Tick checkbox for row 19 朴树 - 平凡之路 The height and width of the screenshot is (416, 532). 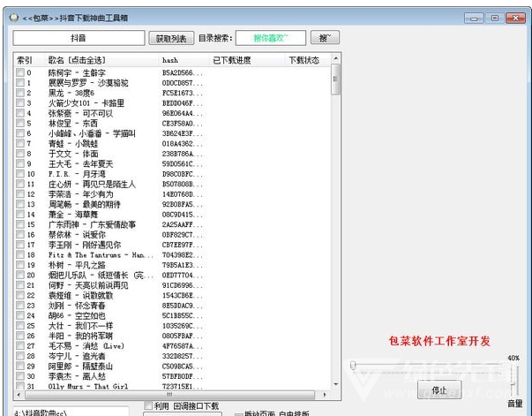pos(20,265)
